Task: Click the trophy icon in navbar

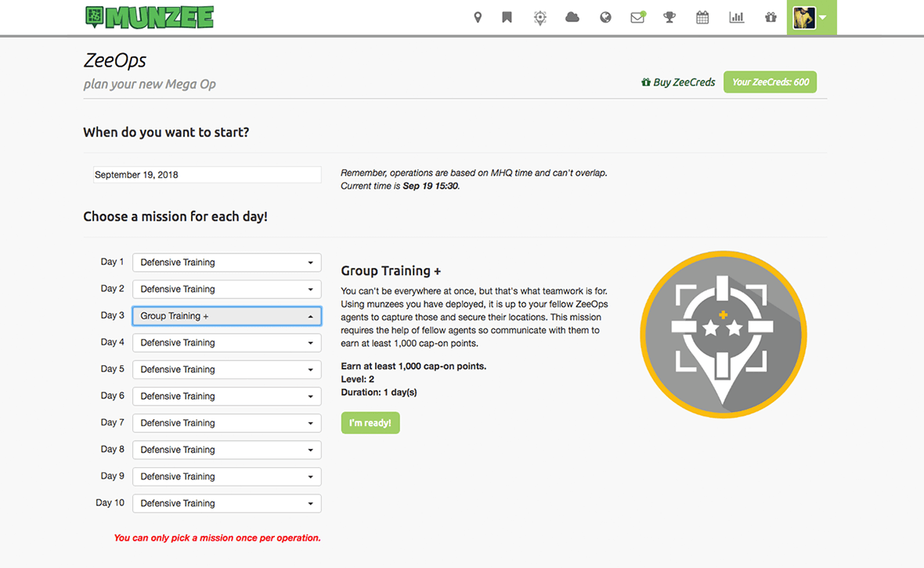Action: coord(670,18)
